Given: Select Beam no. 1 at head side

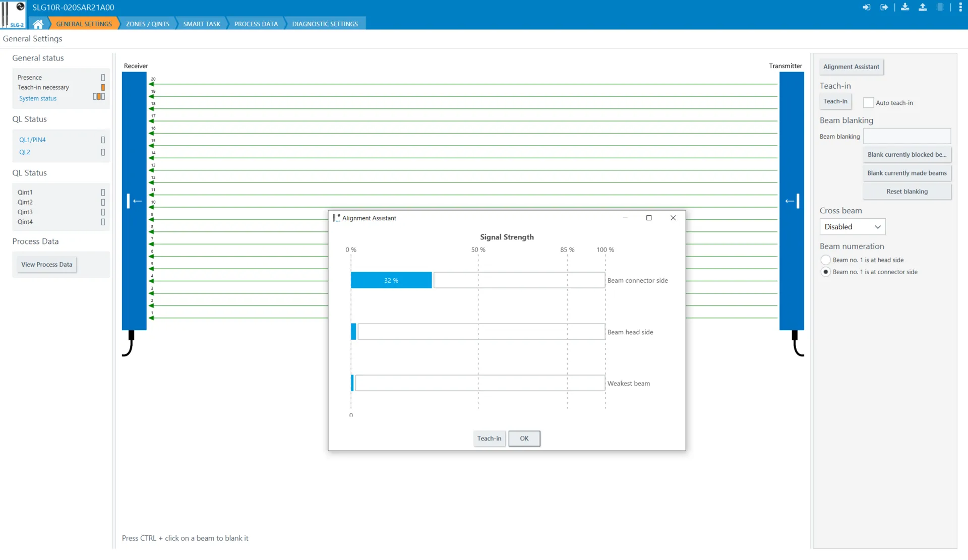Looking at the screenshot, I should click(x=825, y=260).
